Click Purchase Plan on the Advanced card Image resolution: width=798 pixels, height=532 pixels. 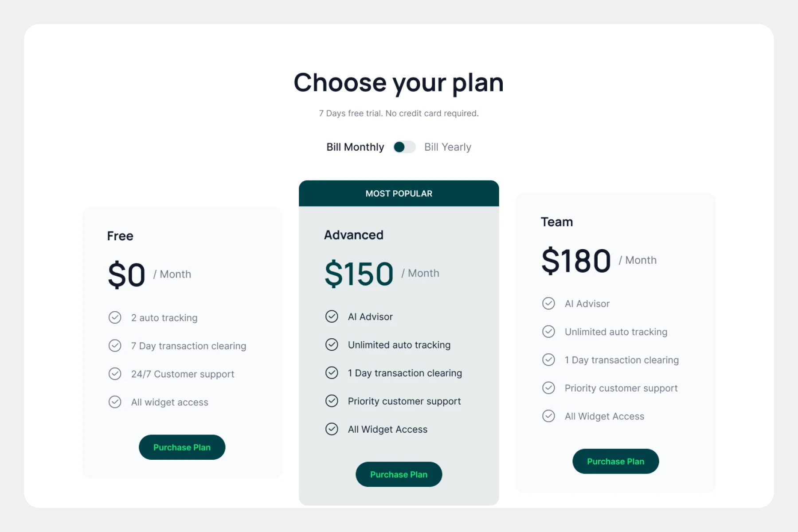[x=399, y=474]
